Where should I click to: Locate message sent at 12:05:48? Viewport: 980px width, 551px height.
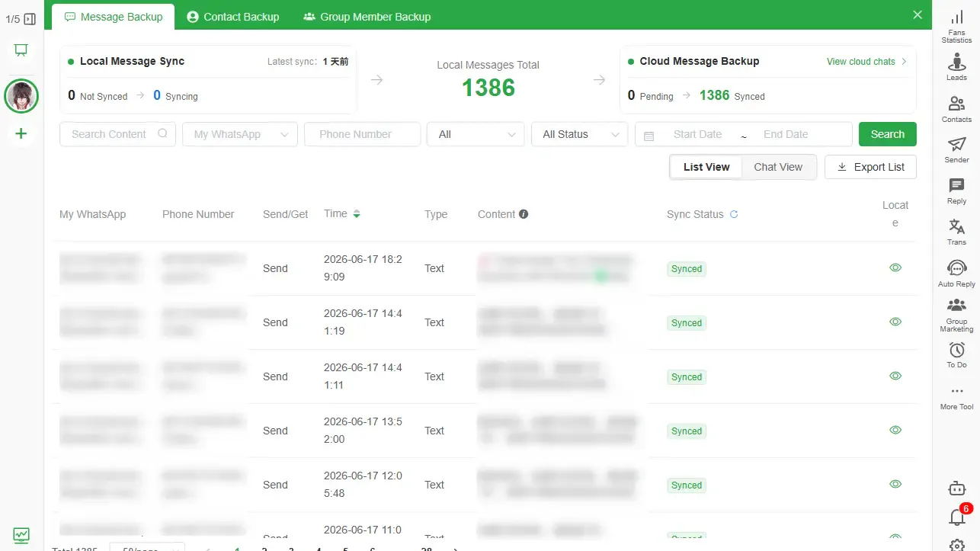pos(895,484)
